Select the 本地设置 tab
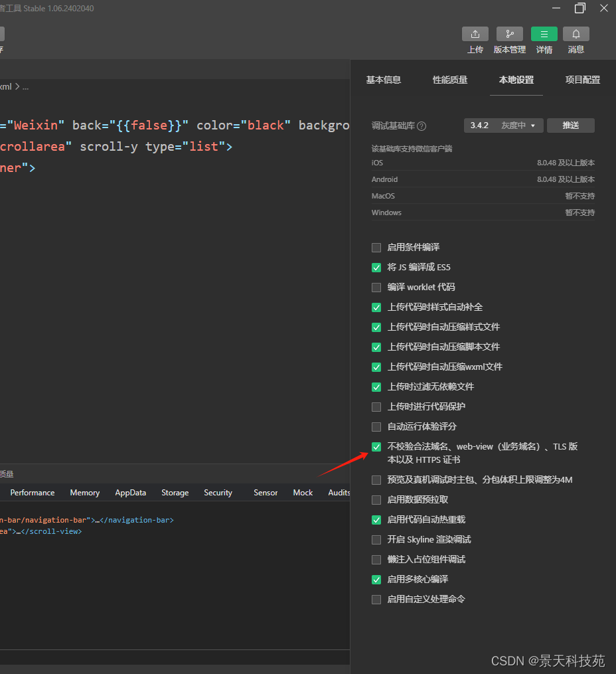This screenshot has height=674, width=616. coord(516,80)
